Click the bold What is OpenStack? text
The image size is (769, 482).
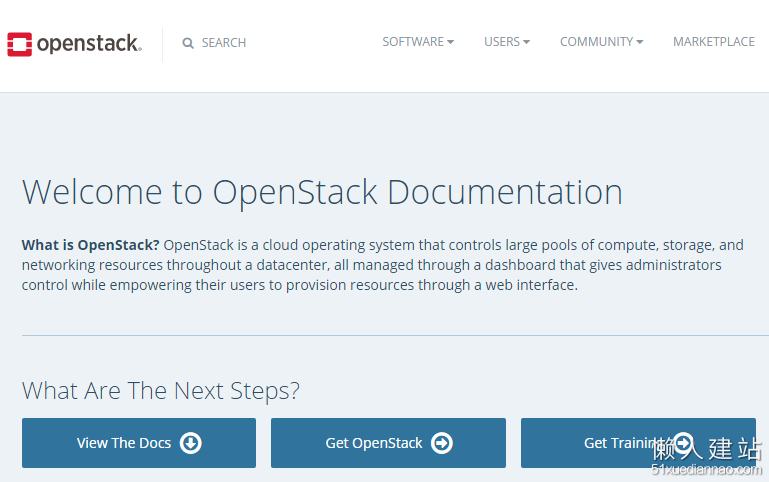tap(91, 245)
